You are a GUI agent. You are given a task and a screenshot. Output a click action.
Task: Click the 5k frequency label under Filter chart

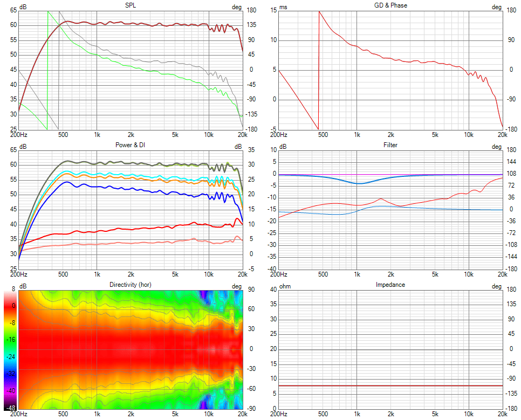(435, 274)
